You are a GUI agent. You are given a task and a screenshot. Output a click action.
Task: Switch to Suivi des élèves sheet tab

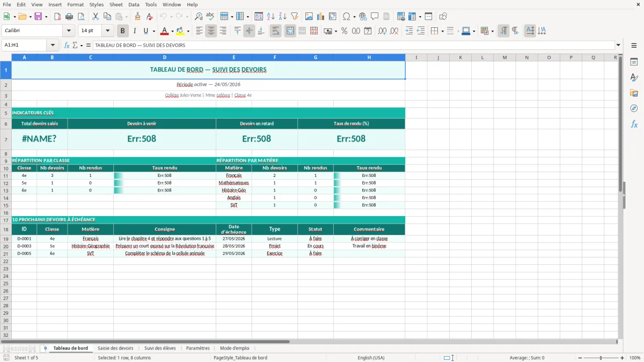tap(160, 348)
